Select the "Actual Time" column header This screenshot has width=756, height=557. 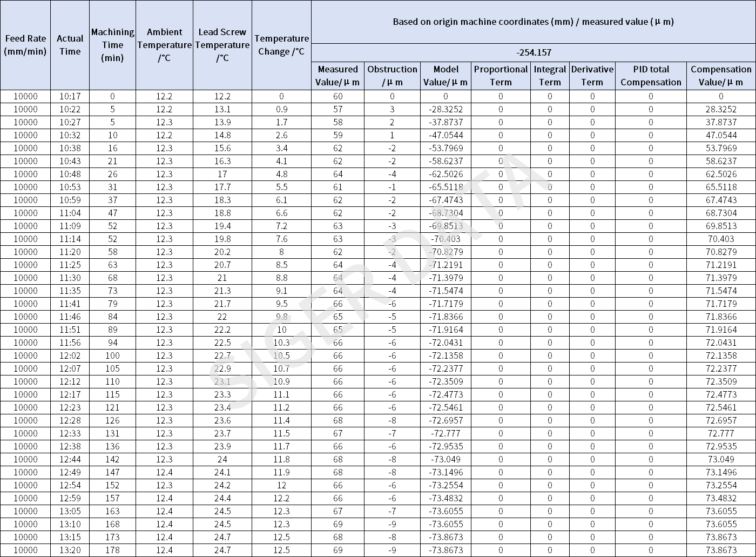click(70, 45)
